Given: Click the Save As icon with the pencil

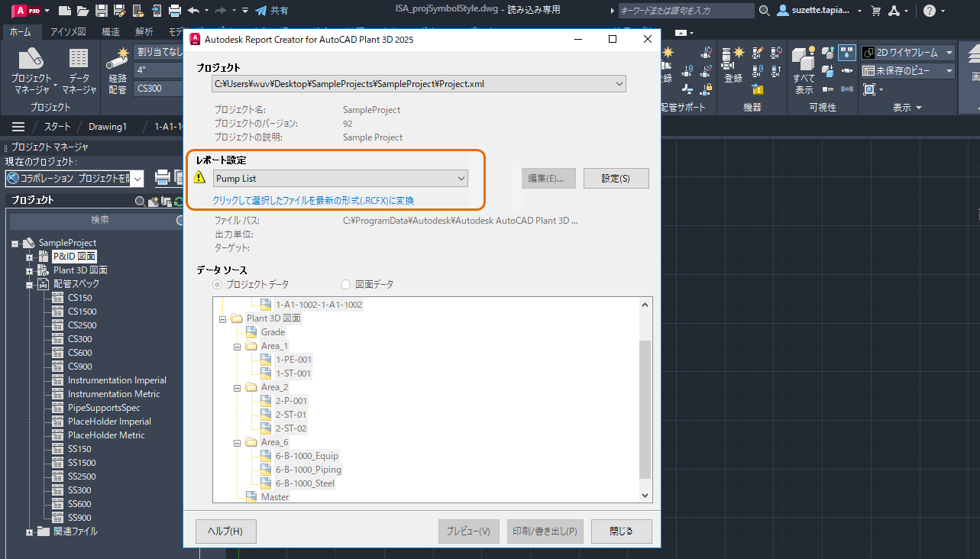Looking at the screenshot, I should 119,11.
